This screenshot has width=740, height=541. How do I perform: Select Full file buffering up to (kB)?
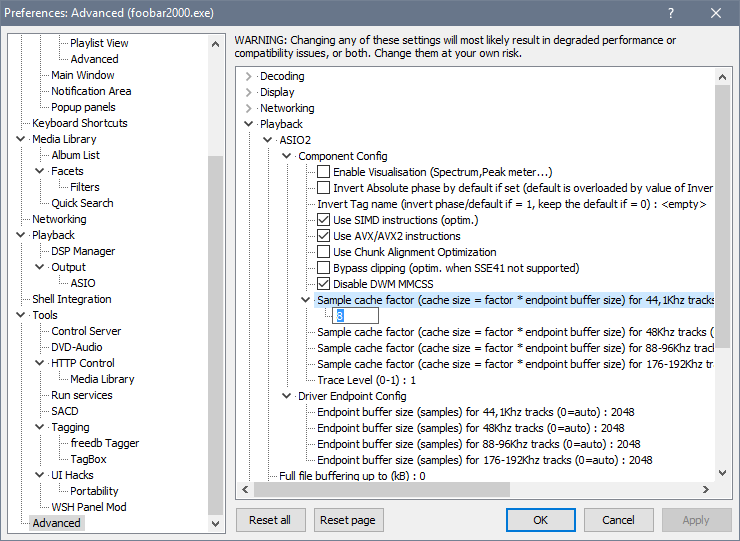click(x=352, y=476)
